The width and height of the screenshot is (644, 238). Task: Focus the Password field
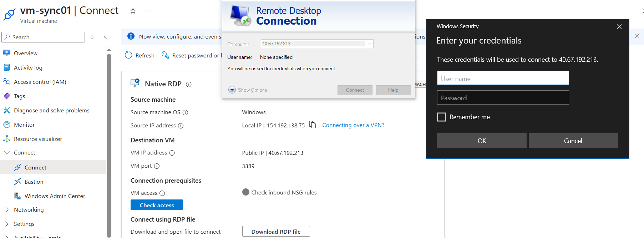coord(503,97)
